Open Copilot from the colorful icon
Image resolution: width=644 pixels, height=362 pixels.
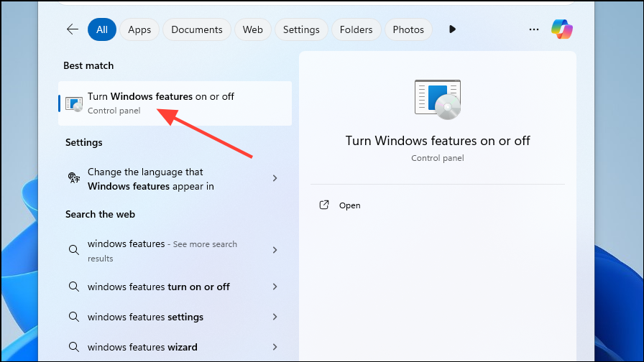click(562, 29)
